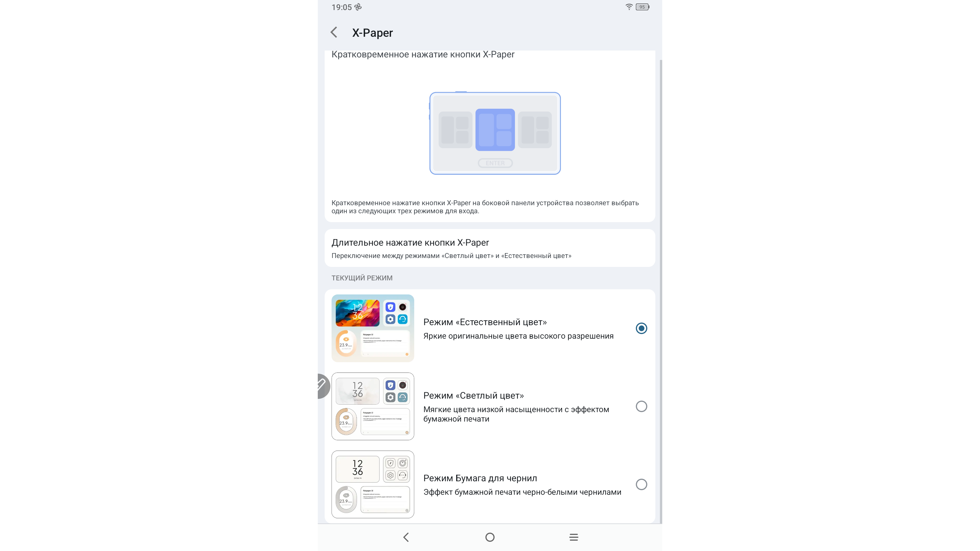Open Длительное нажатие кнопки X-Paper setting
The image size is (980, 551).
click(x=490, y=248)
